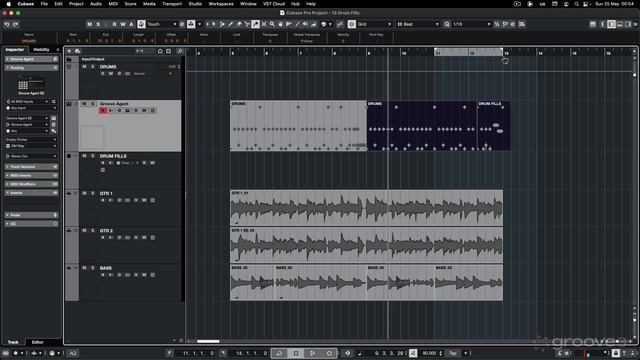
Task: Click the transport Record button
Action: click(x=329, y=353)
